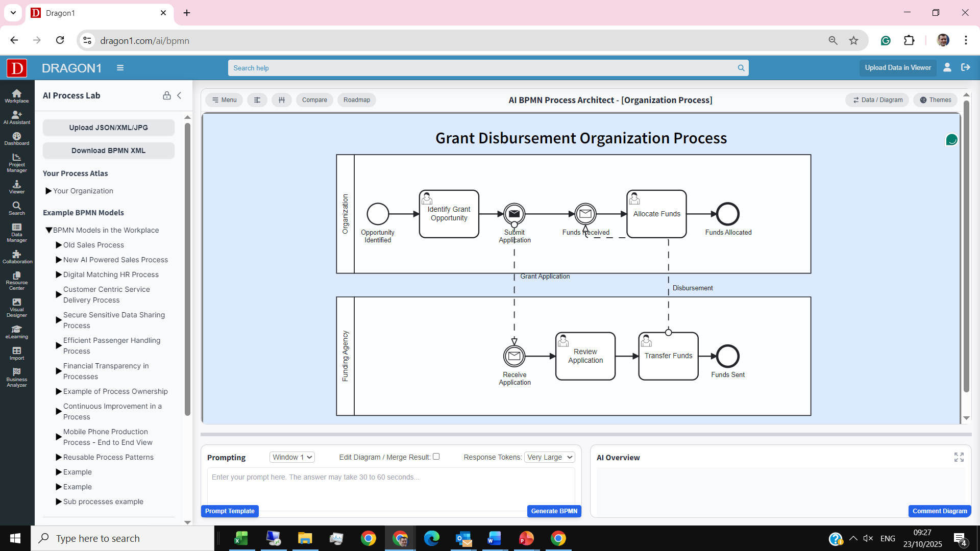Click the hamburger icon beside DRAGON1

(120, 68)
